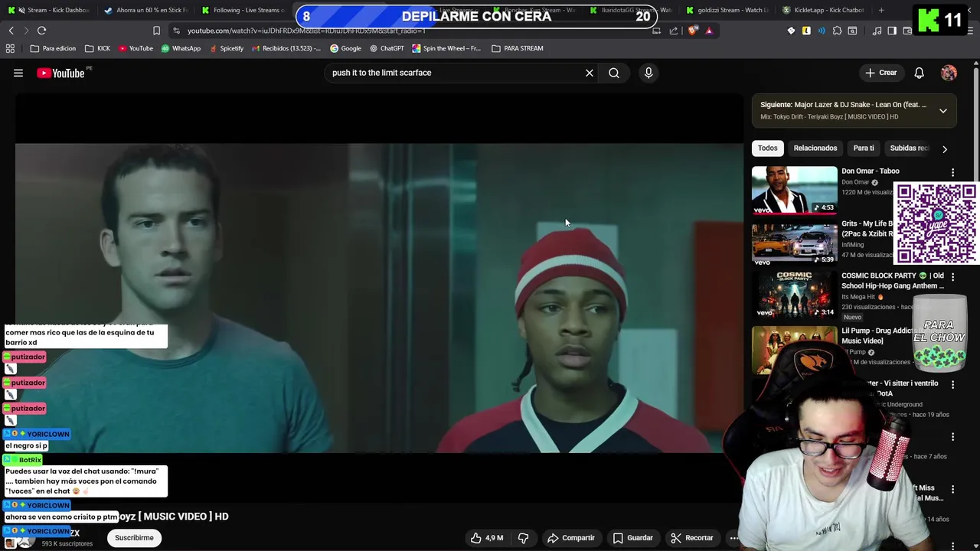Switch to the 'goldizzi Stream' tab
The image size is (980, 551).
727,10
